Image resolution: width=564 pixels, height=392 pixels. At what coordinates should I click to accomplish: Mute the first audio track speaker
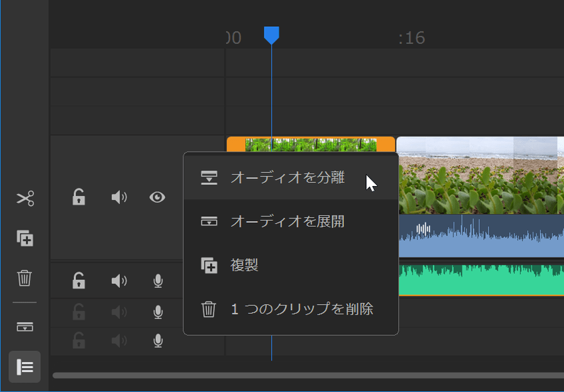(118, 281)
